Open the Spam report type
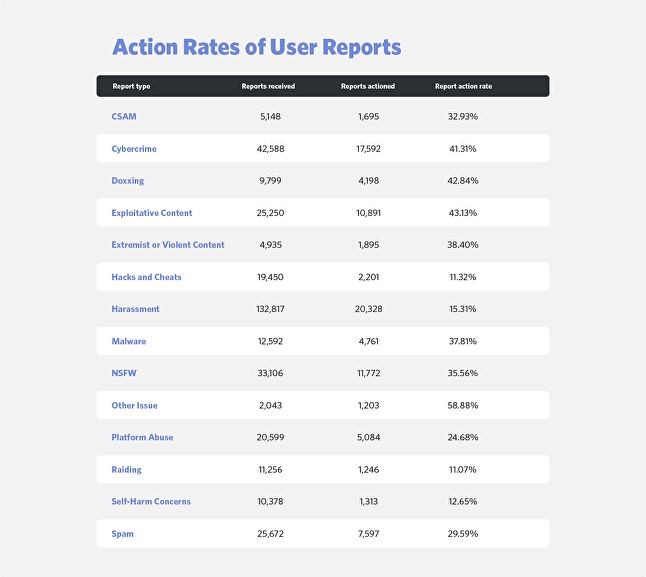The height and width of the screenshot is (577, 646). coord(123,533)
